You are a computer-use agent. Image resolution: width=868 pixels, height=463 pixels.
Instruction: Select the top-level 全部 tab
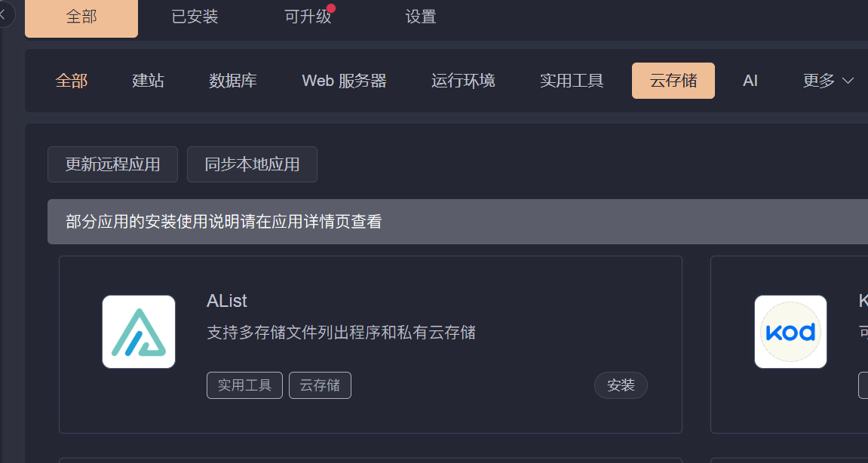(x=81, y=17)
